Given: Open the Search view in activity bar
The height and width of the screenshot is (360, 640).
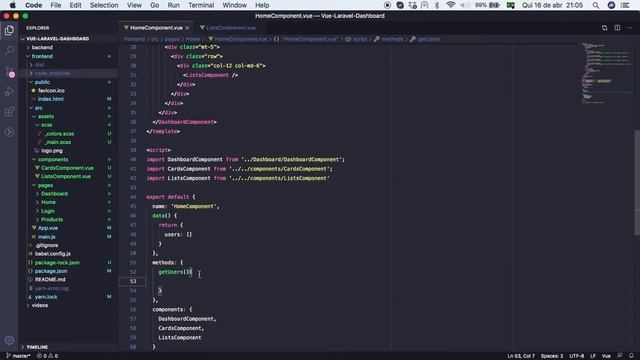Looking at the screenshot, I should [9, 51].
